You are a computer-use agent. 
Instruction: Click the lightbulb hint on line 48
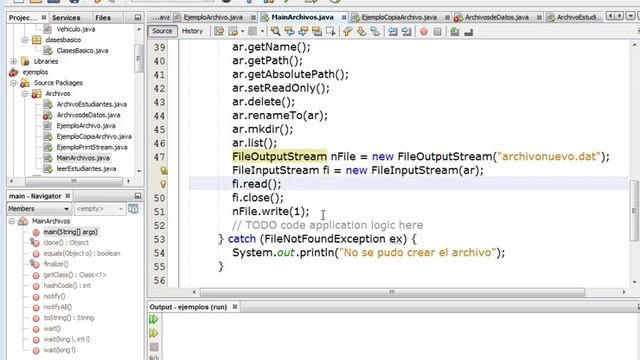pos(163,170)
